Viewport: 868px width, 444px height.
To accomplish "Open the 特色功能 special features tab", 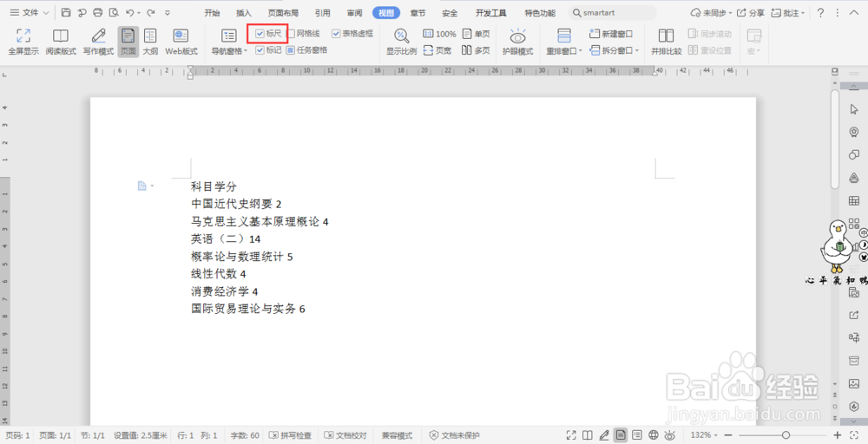I will click(x=540, y=13).
